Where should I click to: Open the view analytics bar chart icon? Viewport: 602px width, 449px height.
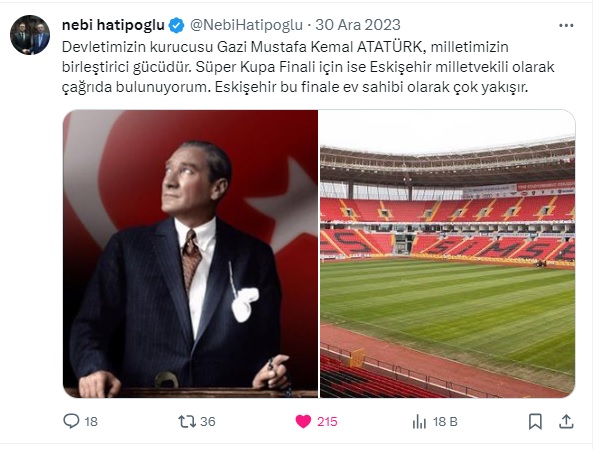pyautogui.click(x=419, y=422)
